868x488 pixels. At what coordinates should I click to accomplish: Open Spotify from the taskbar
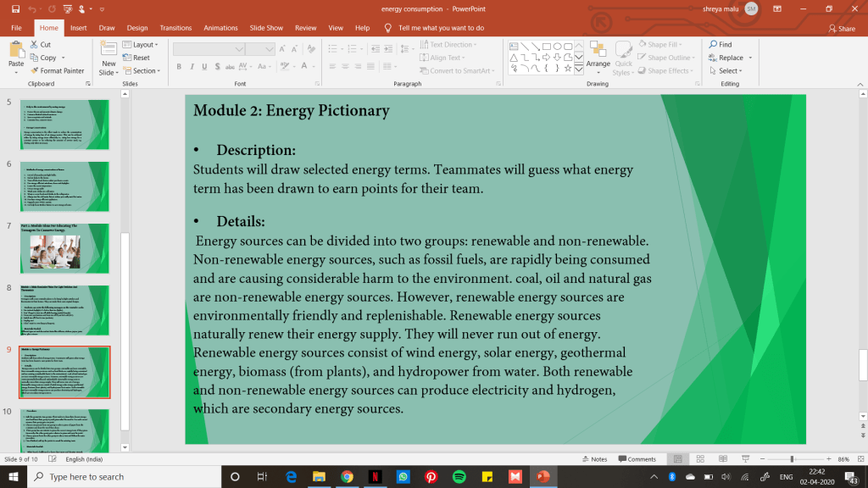point(459,477)
